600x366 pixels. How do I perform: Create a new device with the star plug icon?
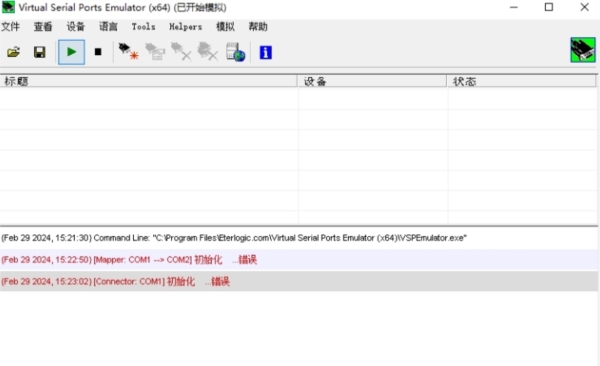coord(128,52)
